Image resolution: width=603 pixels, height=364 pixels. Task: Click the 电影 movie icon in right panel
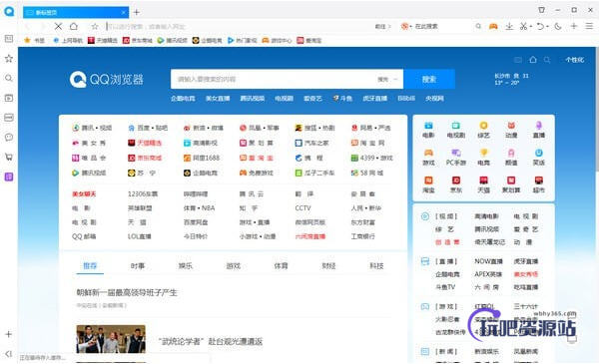[428, 126]
